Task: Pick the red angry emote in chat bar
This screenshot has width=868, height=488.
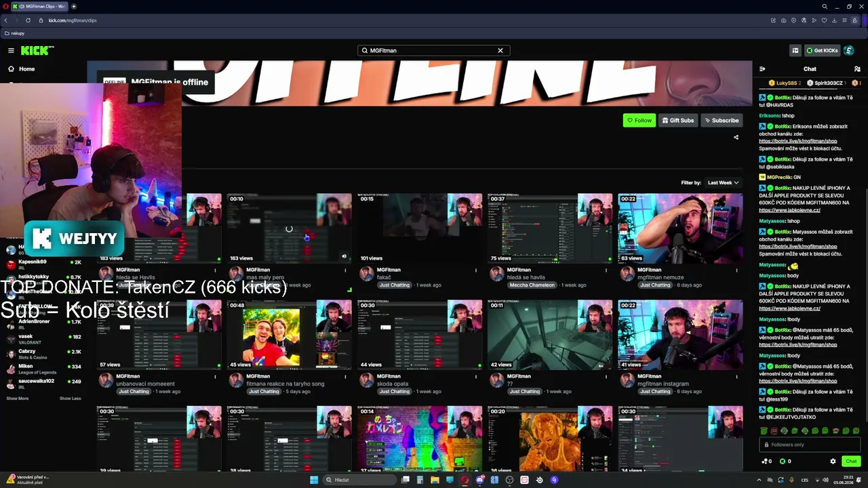Action: (774, 431)
